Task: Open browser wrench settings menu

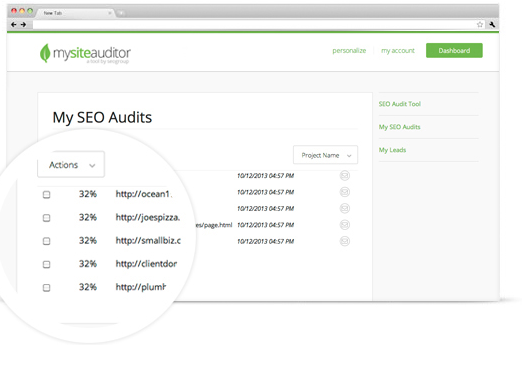Action: (492, 24)
